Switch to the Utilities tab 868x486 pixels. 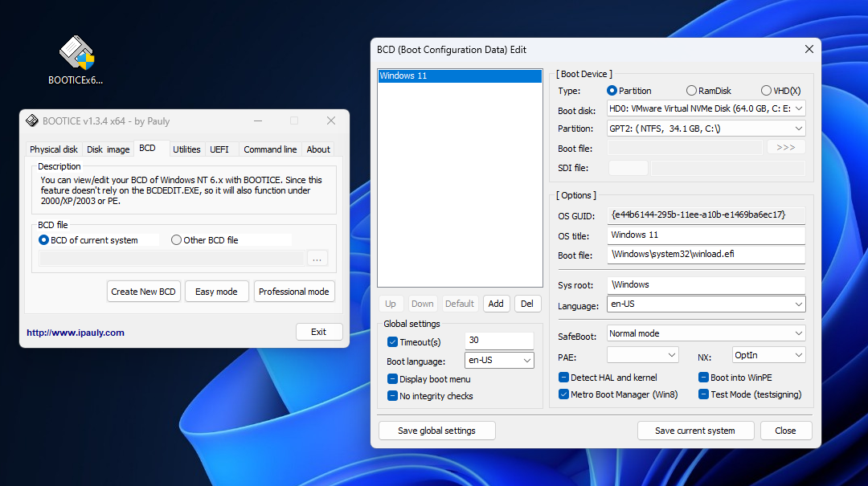point(186,149)
